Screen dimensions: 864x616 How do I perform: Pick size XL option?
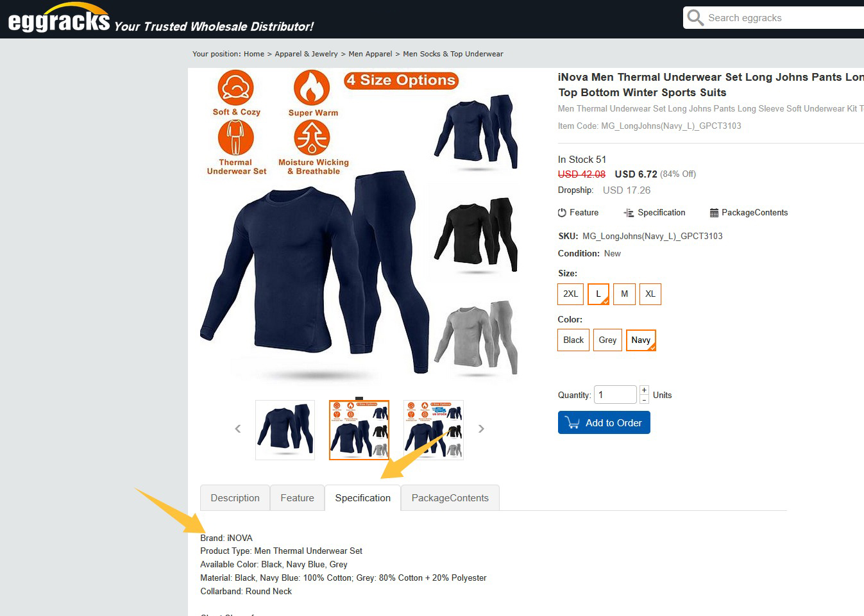(650, 294)
